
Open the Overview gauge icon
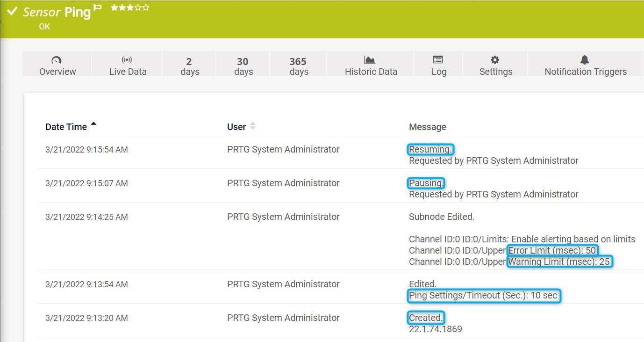point(57,60)
